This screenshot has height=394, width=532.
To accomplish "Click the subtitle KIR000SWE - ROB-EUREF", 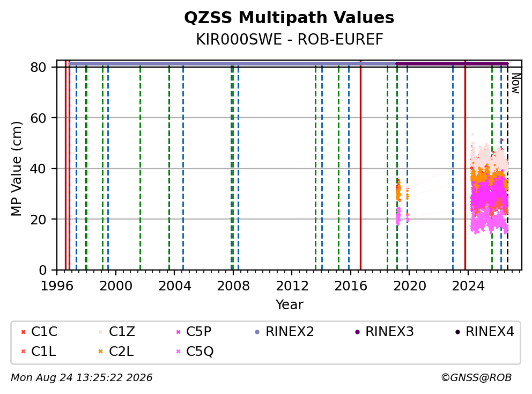I will 290,40.
